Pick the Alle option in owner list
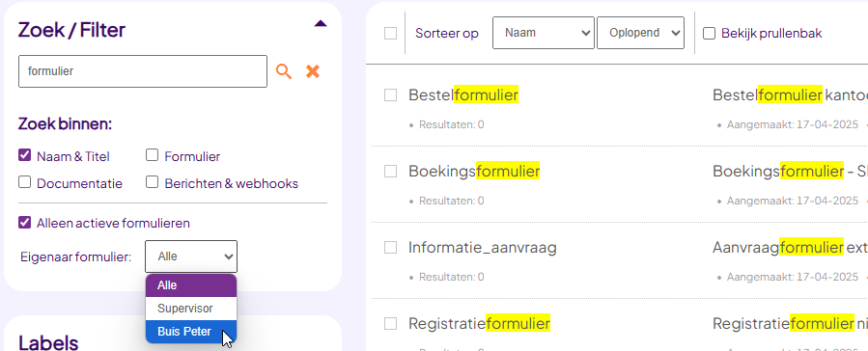This screenshot has width=868, height=351. (191, 285)
